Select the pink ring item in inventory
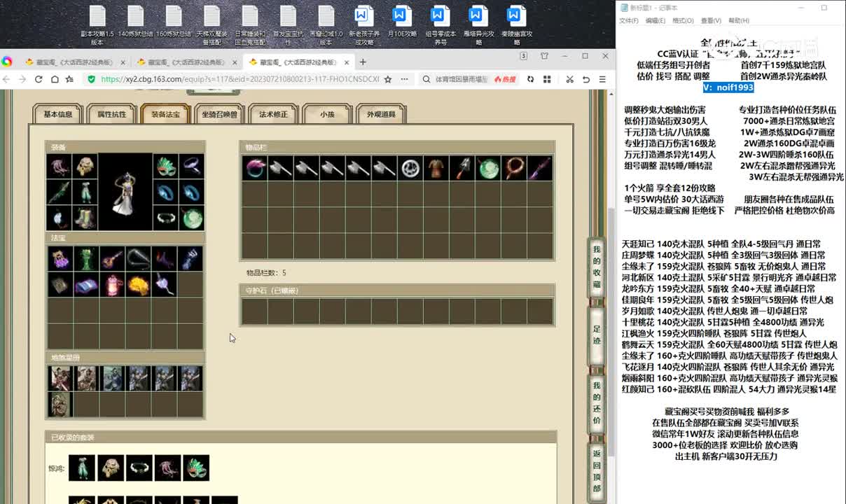846x504 pixels. coord(254,168)
